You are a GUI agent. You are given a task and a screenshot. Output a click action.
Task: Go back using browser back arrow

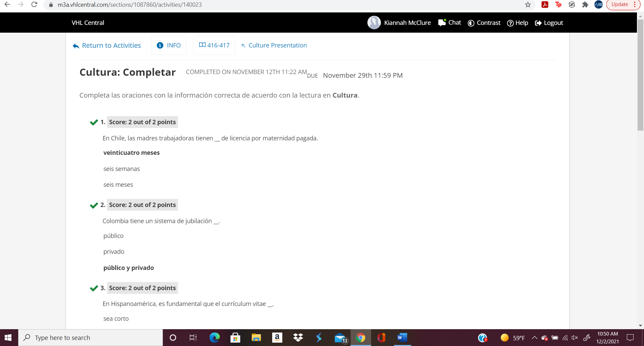point(7,5)
